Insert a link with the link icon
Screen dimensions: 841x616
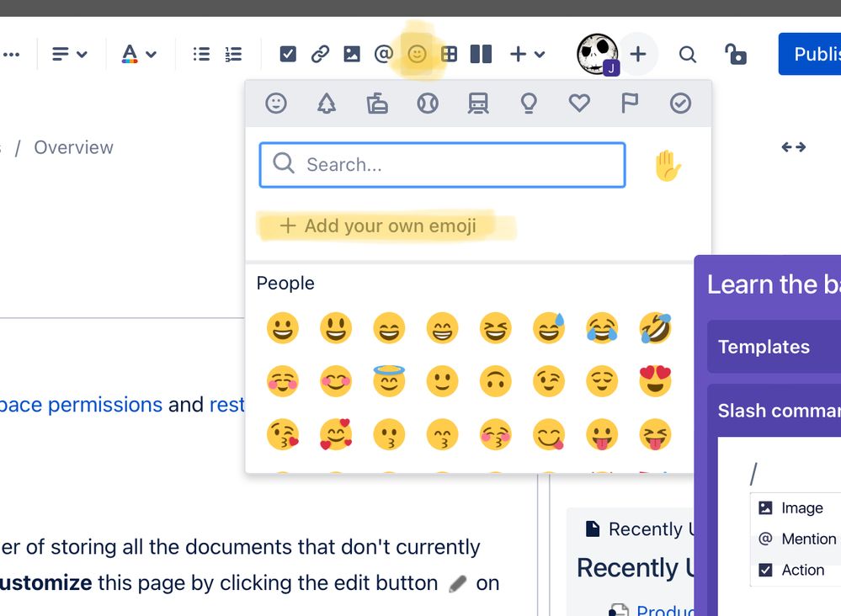pyautogui.click(x=320, y=53)
